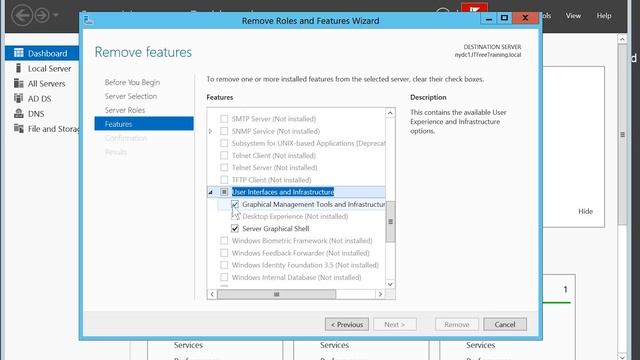
Task: Open the navigation history dropdown arrow
Action: pos(56,16)
